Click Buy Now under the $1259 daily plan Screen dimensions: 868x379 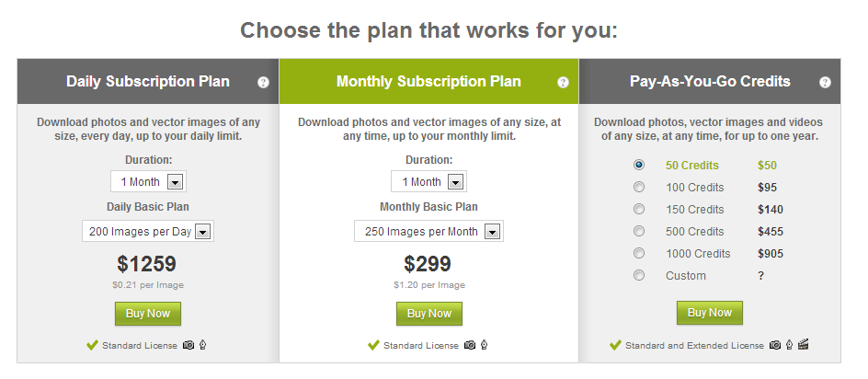coord(148,314)
